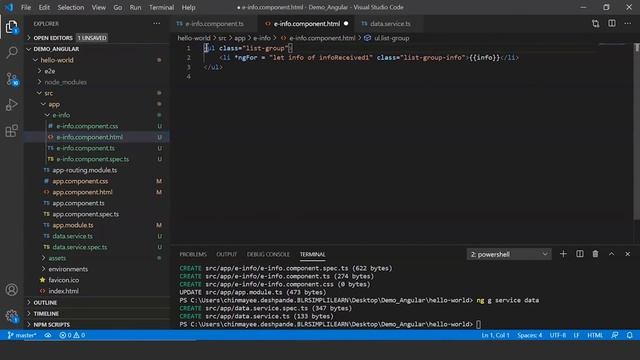Screen dimensions: 640x360
Task: Split the terminal panel
Action: click(x=580, y=254)
